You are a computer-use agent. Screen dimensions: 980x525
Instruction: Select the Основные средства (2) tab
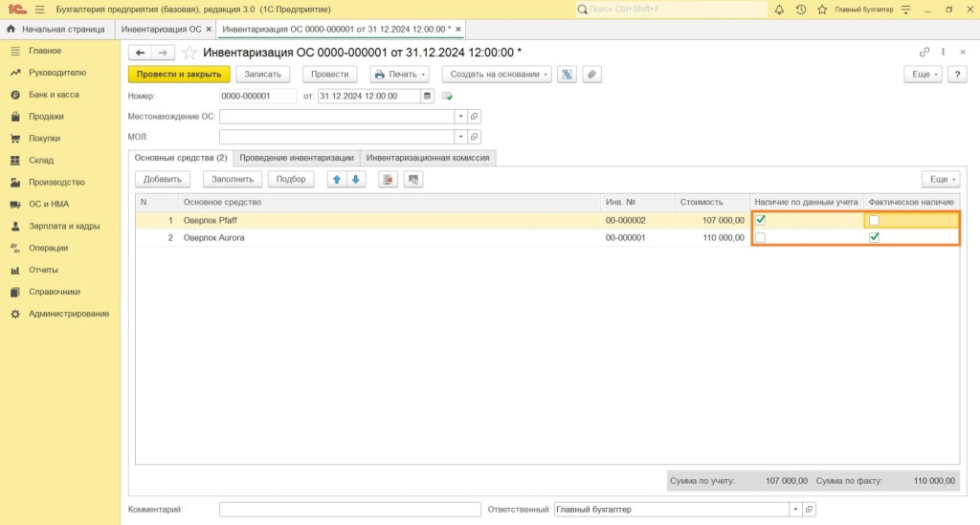coord(181,158)
